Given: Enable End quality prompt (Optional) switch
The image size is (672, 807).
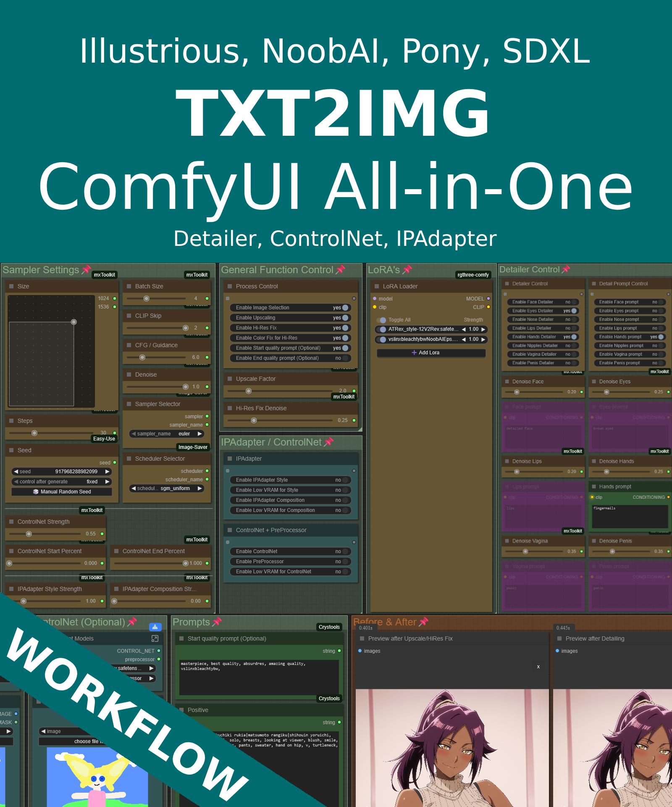Looking at the screenshot, I should pyautogui.click(x=345, y=358).
